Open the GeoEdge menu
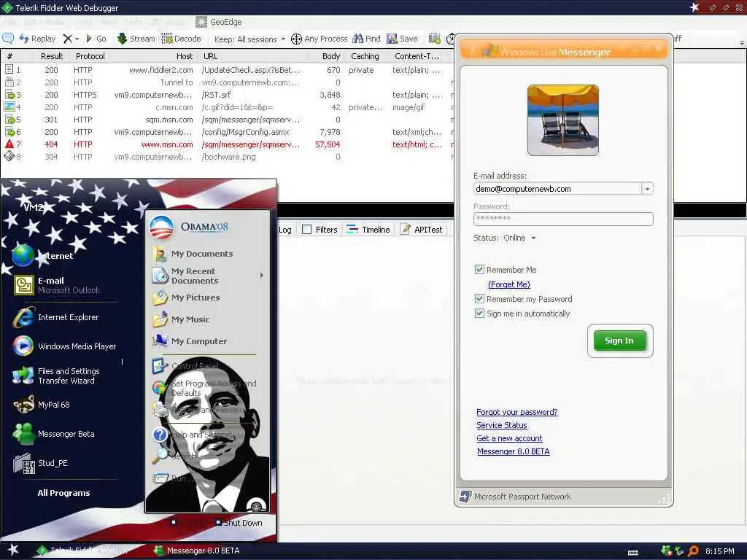This screenshot has height=560, width=747. (x=219, y=22)
